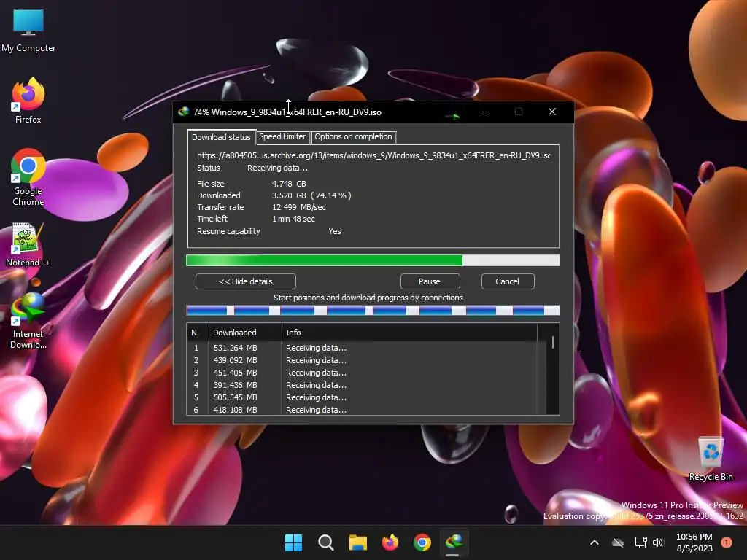Open taskbar Search
This screenshot has width=747, height=560.
[326, 542]
